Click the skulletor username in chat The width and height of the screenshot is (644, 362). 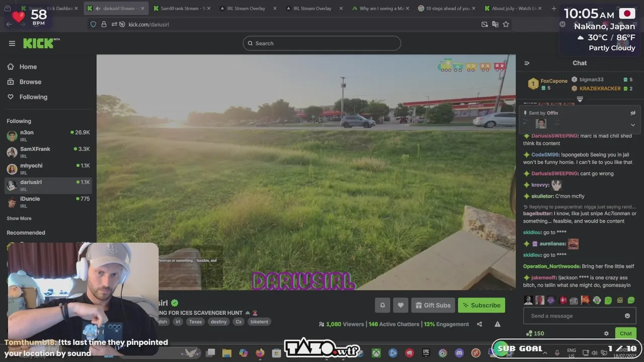coord(542,196)
